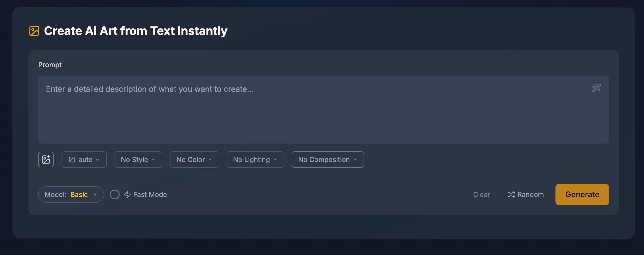Click the chevron arrow in Model selector
This screenshot has width=644, height=255.
click(x=95, y=195)
